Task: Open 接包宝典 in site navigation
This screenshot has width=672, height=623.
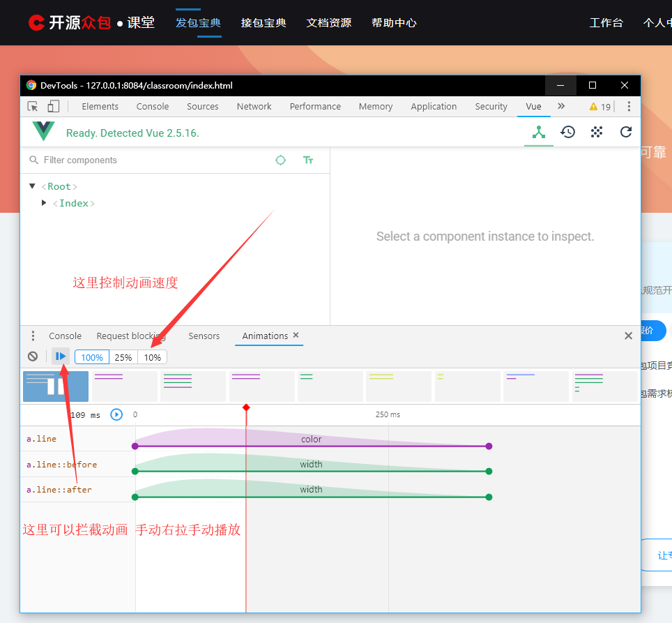Action: click(x=264, y=23)
